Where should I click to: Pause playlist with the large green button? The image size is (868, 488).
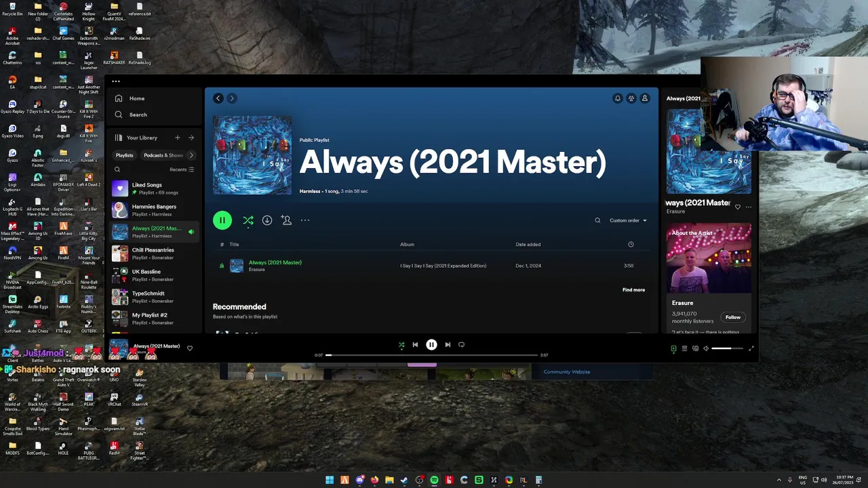coord(222,220)
